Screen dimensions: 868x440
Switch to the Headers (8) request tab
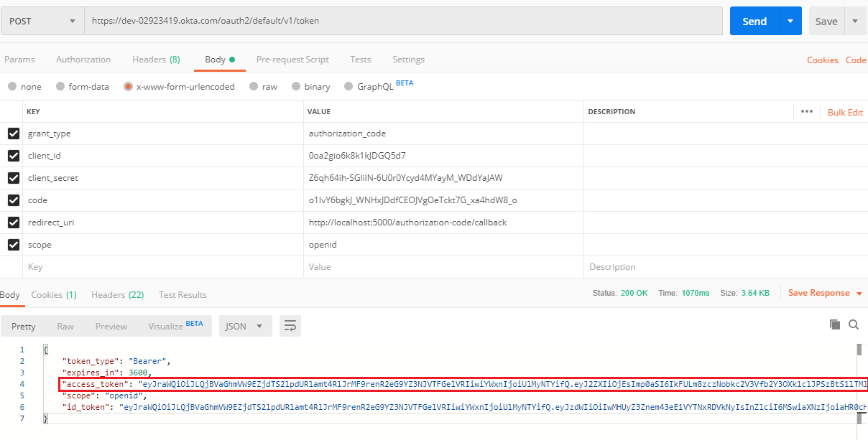click(156, 60)
